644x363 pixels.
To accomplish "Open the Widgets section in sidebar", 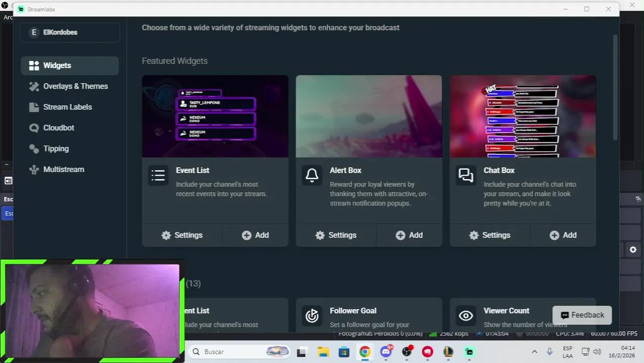I will (70, 66).
